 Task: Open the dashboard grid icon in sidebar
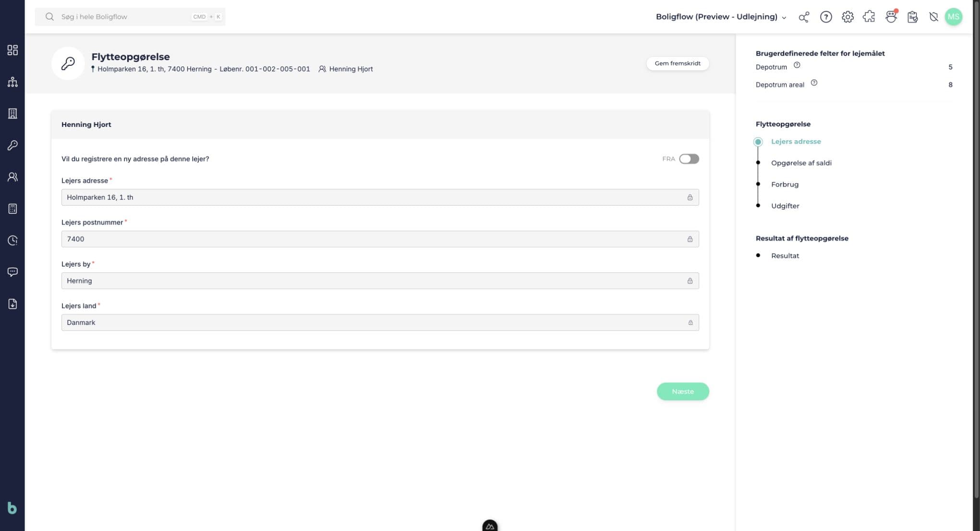point(12,50)
